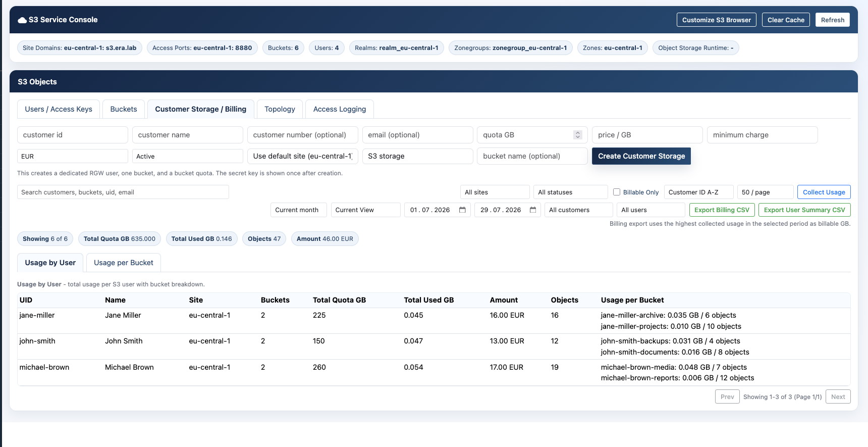Open the Topology tab
868x447 pixels.
tap(280, 109)
